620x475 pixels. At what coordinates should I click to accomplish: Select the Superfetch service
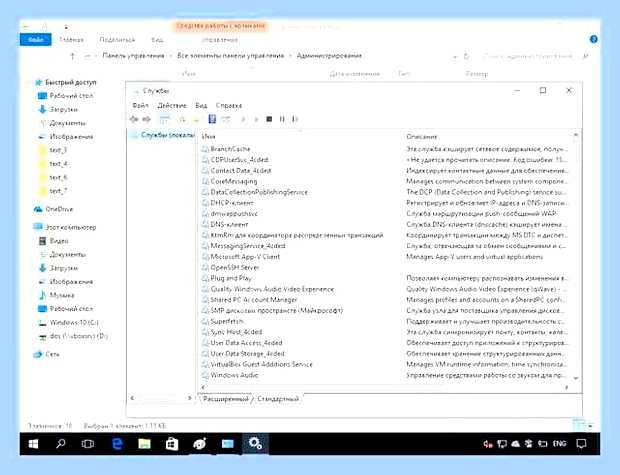pos(227,321)
